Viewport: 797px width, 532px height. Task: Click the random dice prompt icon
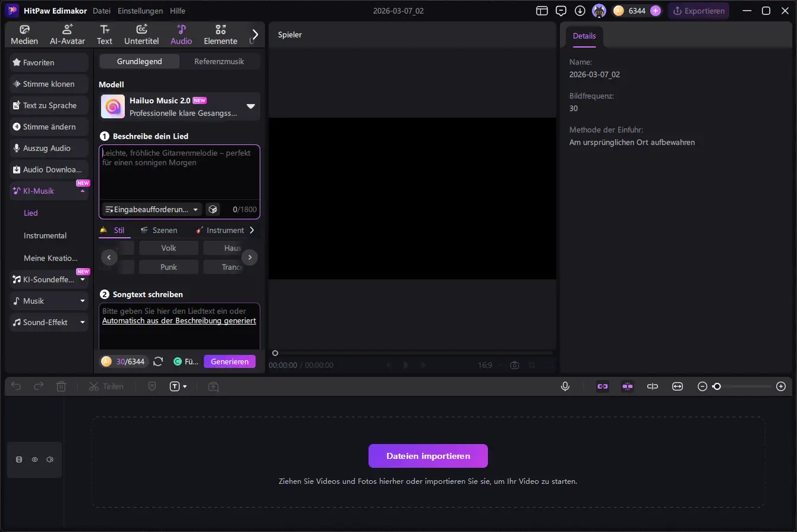pyautogui.click(x=213, y=209)
